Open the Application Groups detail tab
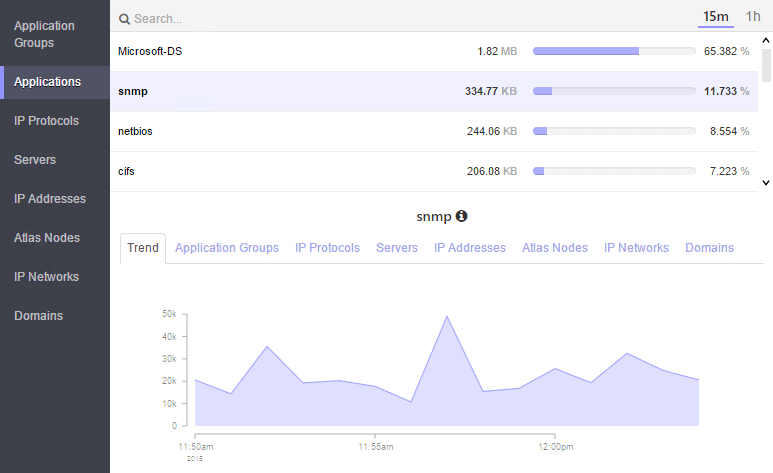This screenshot has width=773, height=473. pyautogui.click(x=227, y=248)
